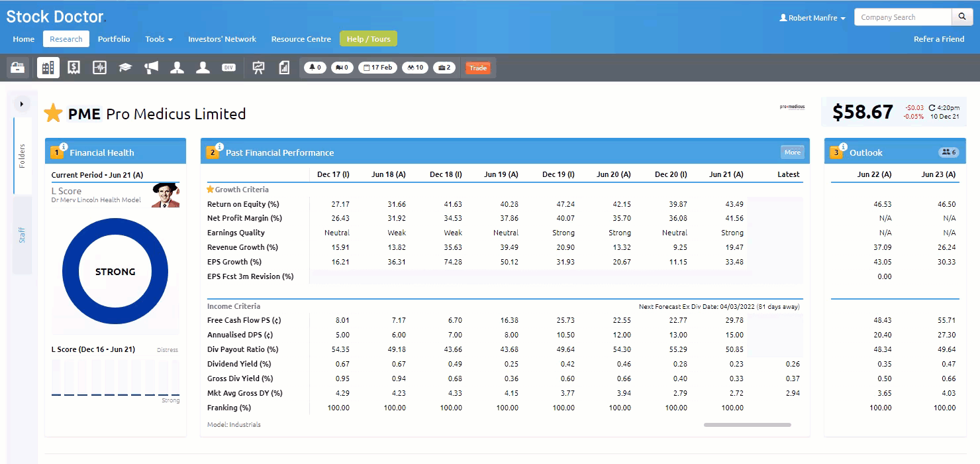
Task: Click the Growth Criteria star heading
Action: [x=238, y=190]
